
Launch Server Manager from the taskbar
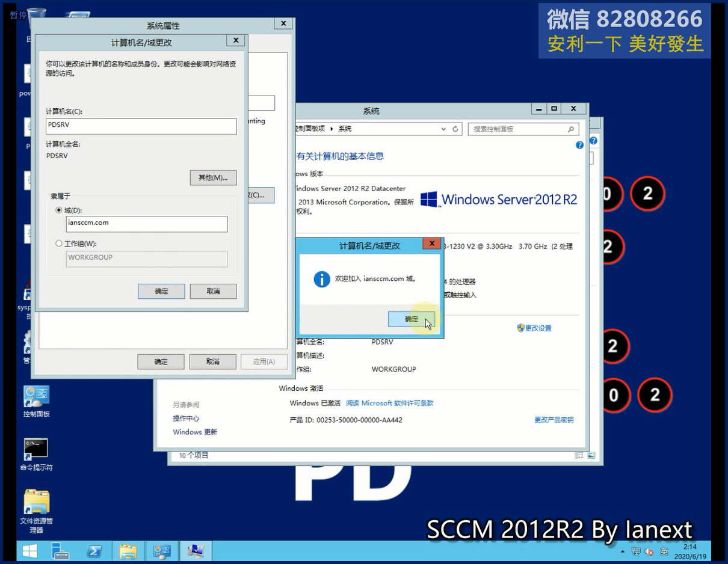tap(60, 550)
